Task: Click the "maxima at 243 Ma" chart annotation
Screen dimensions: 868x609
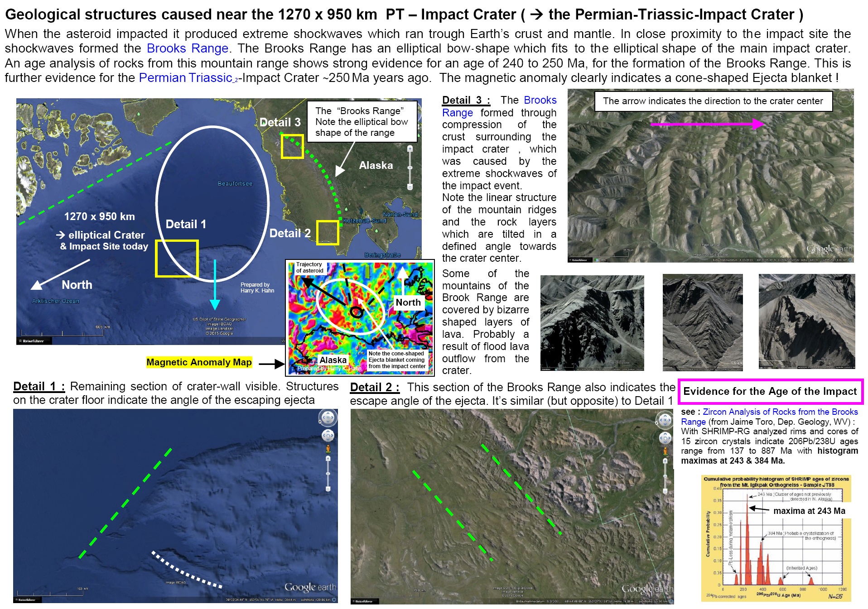Action: click(809, 511)
